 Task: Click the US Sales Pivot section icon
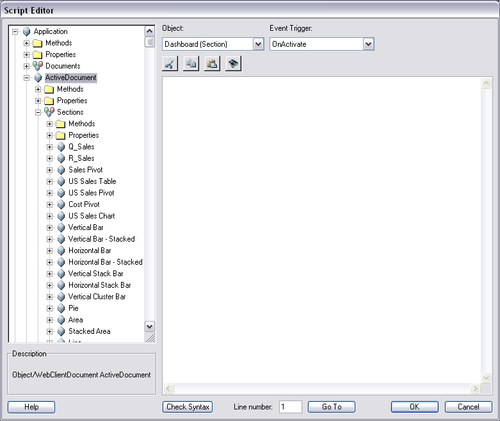click(x=61, y=193)
